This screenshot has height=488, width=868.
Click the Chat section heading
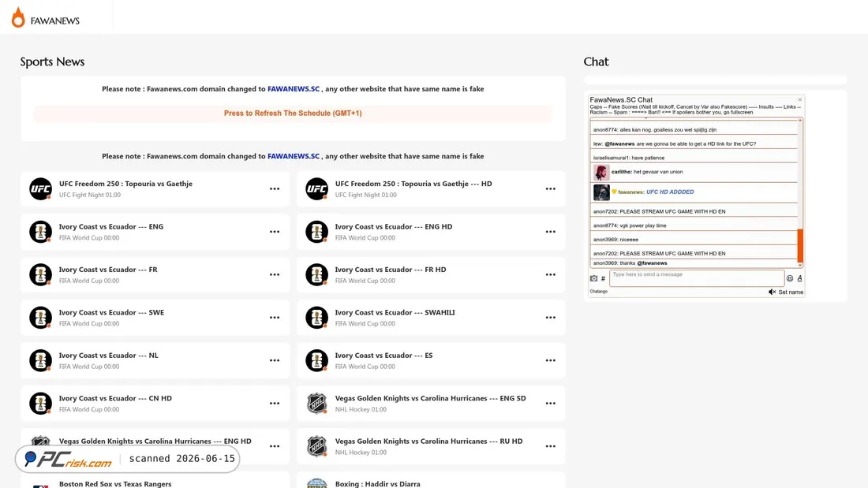click(596, 61)
